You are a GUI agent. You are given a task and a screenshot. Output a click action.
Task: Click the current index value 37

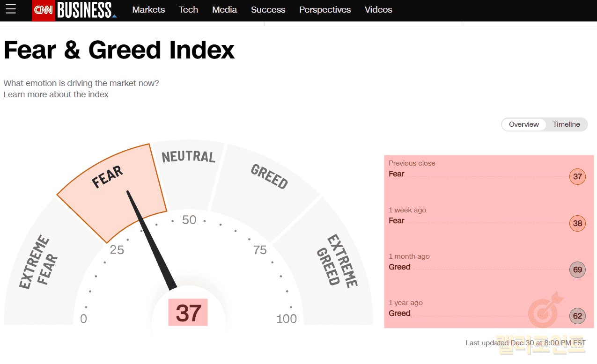pos(188,313)
